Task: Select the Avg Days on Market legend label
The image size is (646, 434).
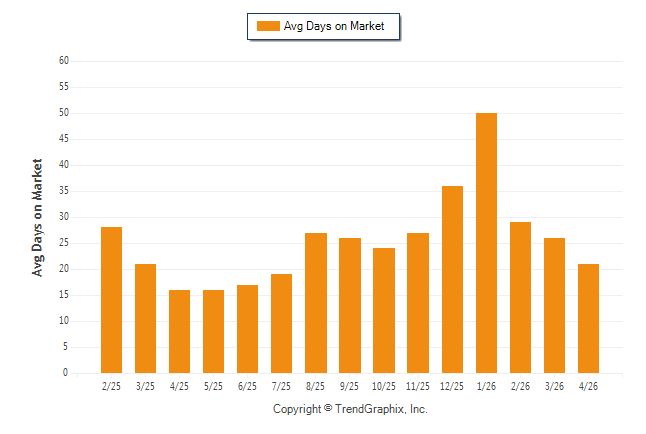Action: pos(334,26)
